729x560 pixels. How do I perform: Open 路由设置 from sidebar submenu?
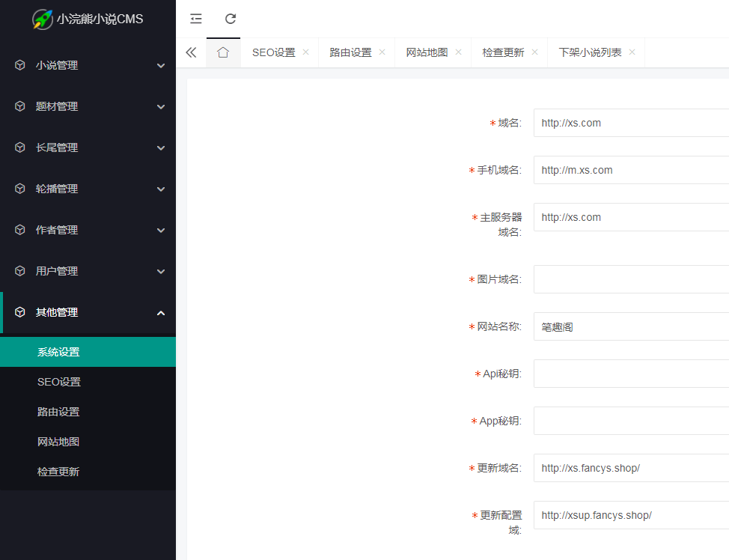[x=58, y=412]
